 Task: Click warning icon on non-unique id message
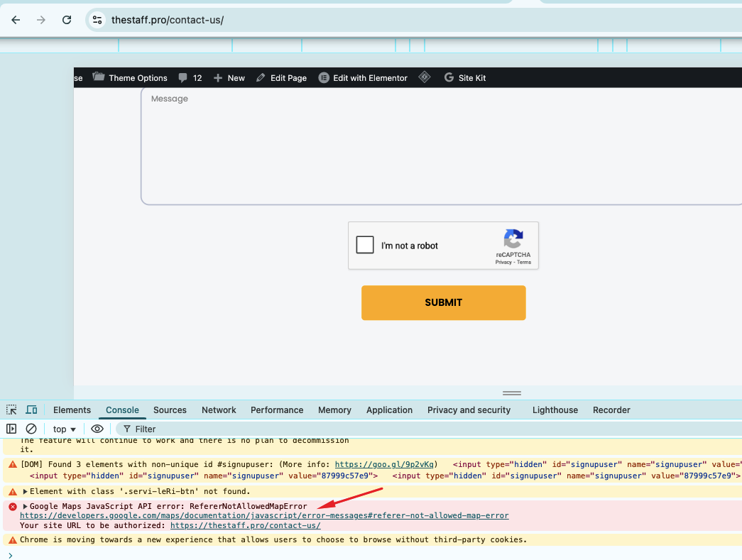[x=13, y=464]
